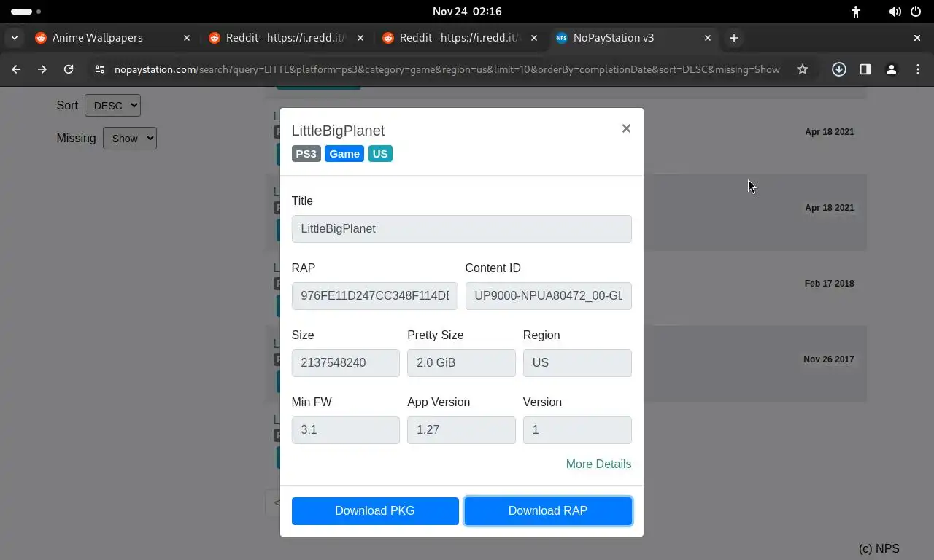Select the US region badge in dialog
Image resolution: width=934 pixels, height=560 pixels.
pyautogui.click(x=380, y=154)
